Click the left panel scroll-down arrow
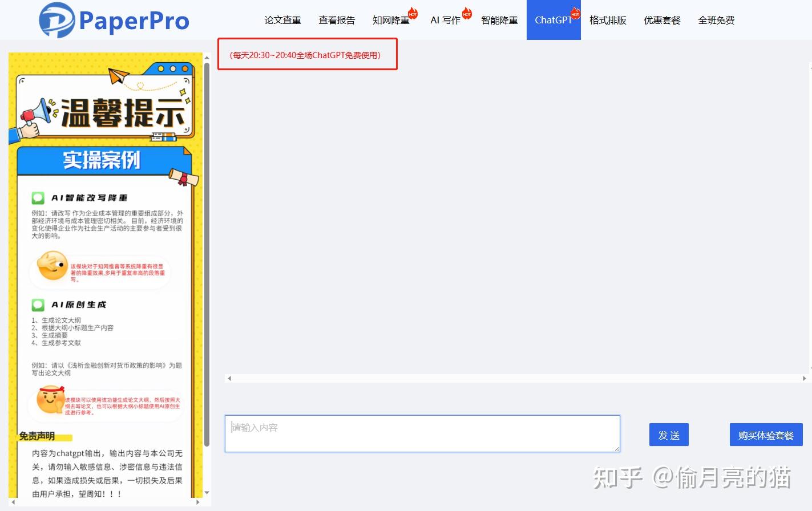 click(207, 493)
